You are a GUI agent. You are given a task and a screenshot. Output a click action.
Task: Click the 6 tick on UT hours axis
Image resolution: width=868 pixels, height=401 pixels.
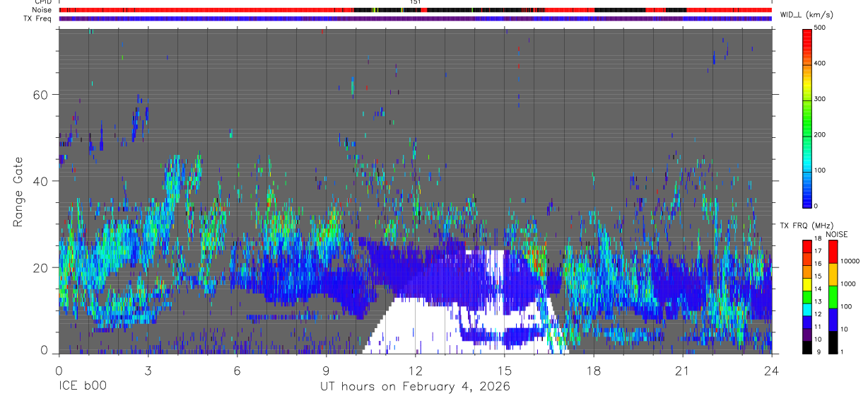coord(237,370)
